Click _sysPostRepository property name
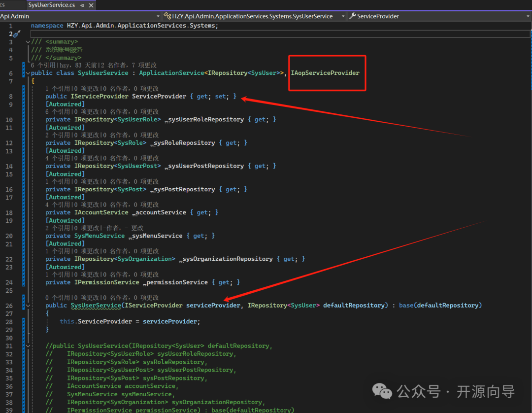This screenshot has width=532, height=413. [x=183, y=189]
